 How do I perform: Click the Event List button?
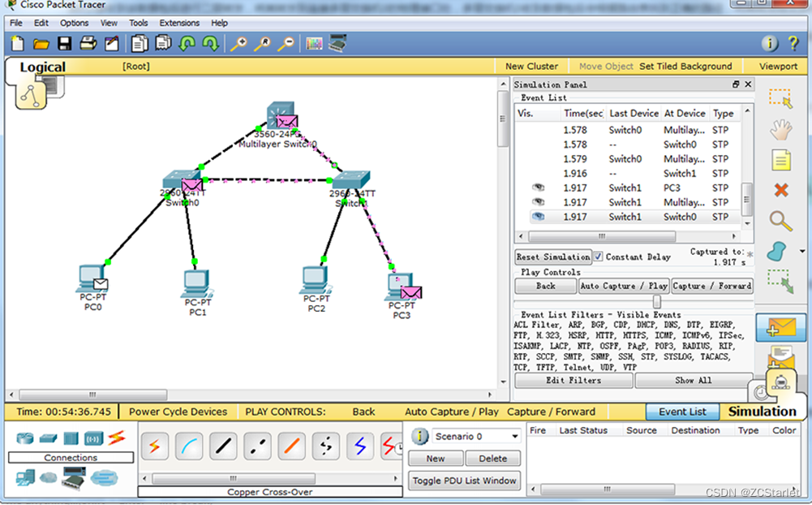pyautogui.click(x=682, y=412)
